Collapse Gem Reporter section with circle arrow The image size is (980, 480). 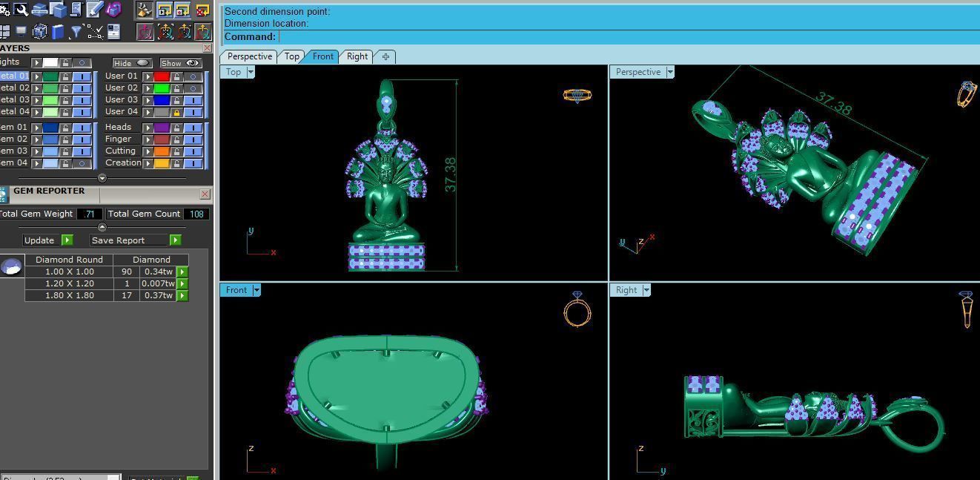(102, 227)
